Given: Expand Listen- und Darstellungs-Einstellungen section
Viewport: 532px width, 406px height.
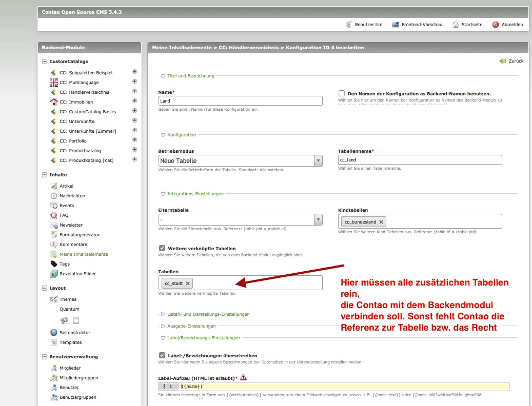Looking at the screenshot, I should coord(208,314).
